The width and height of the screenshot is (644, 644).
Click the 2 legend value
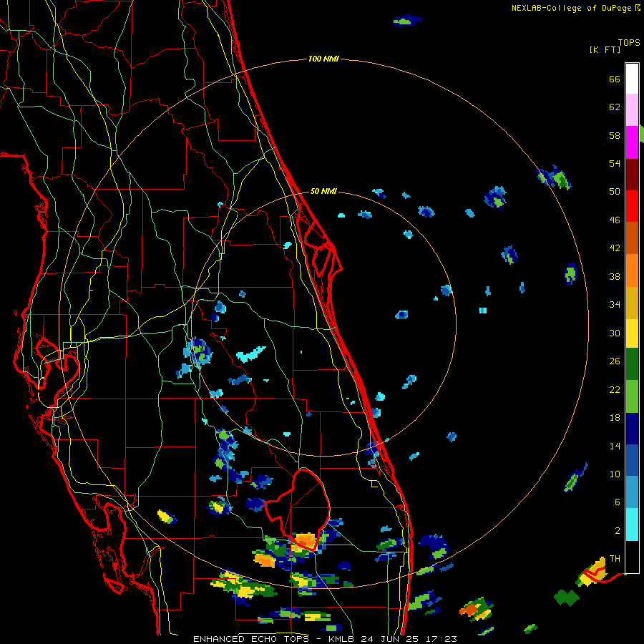tap(618, 531)
